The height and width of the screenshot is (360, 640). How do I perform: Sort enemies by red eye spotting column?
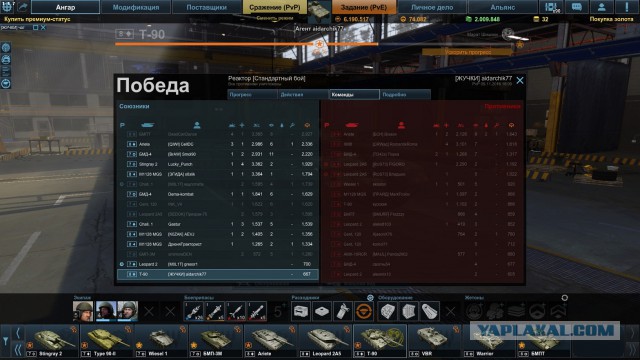click(x=476, y=125)
